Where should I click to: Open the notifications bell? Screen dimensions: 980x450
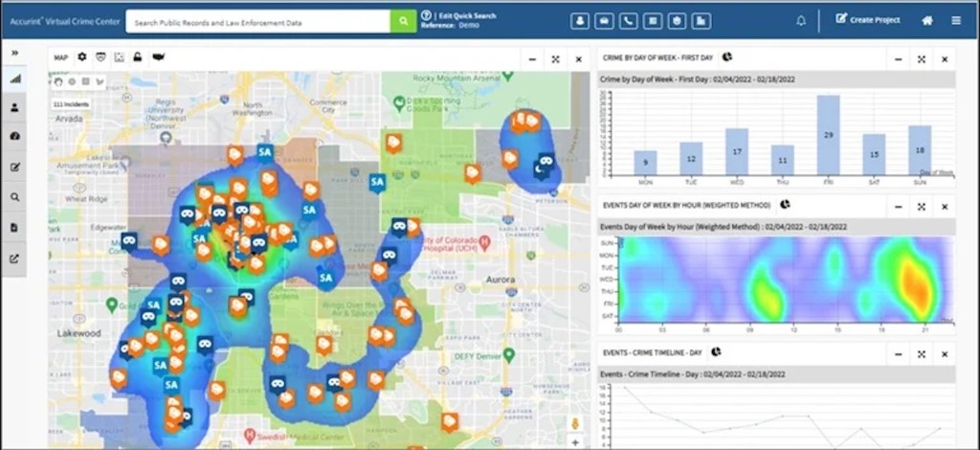(801, 21)
